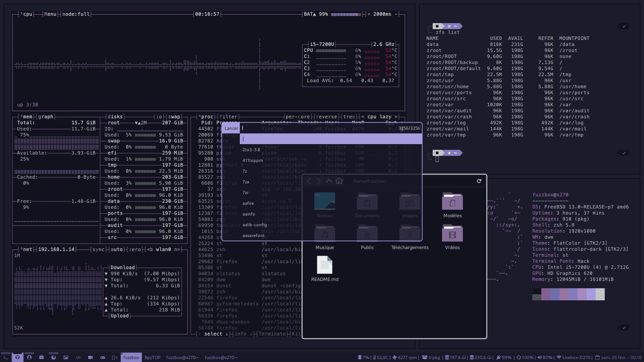Change the bpytop mode:full setting
The height and width of the screenshot is (362, 644).
pos(76,14)
